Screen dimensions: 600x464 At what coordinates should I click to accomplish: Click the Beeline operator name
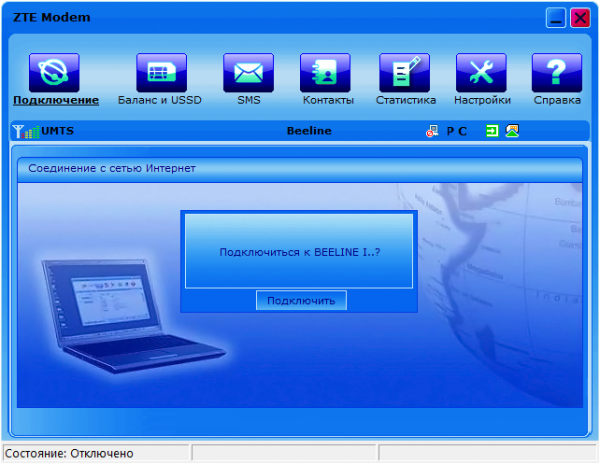point(309,131)
